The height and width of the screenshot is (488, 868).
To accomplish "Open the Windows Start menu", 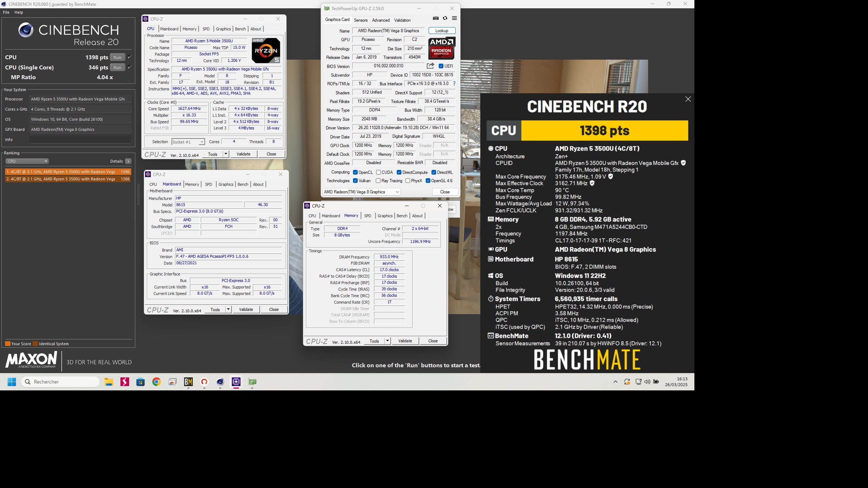I will tap(12, 382).
